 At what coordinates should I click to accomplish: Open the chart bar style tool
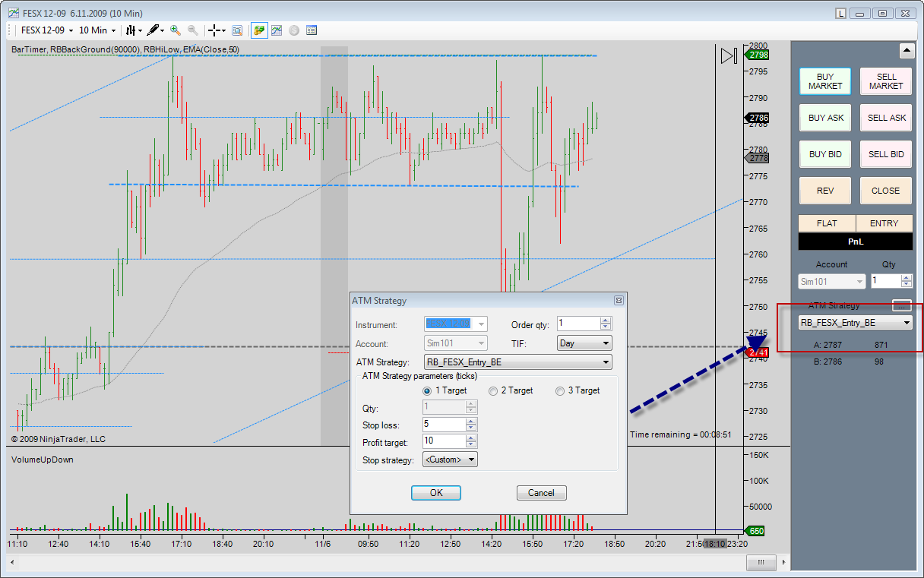coord(131,30)
